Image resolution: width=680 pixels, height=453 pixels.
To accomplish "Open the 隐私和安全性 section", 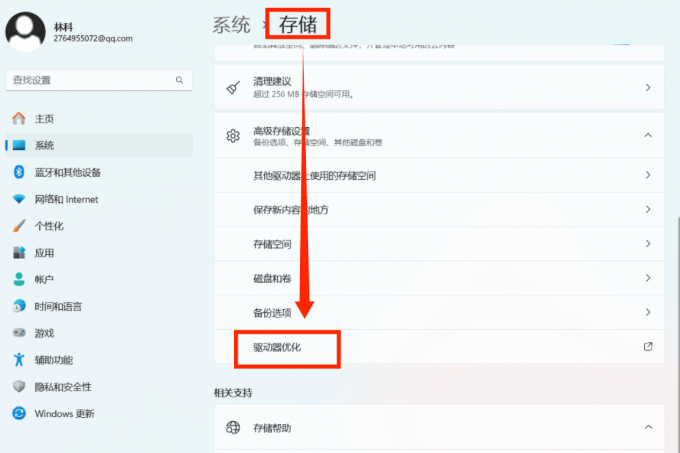I will [x=99, y=386].
